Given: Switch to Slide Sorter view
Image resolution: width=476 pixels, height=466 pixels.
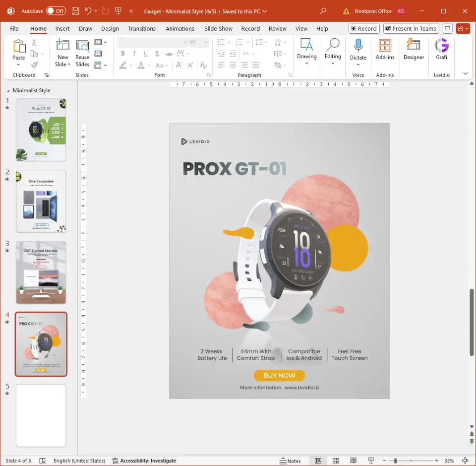Looking at the screenshot, I should [x=336, y=461].
